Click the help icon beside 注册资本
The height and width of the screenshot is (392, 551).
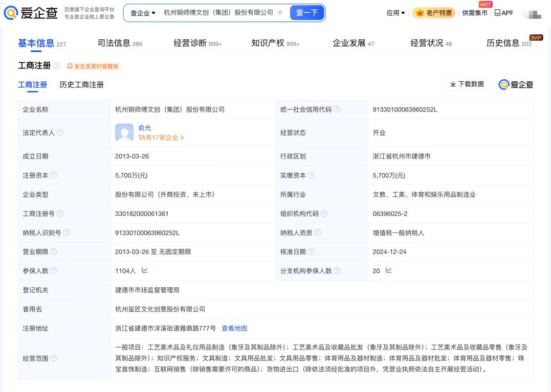click(x=54, y=175)
